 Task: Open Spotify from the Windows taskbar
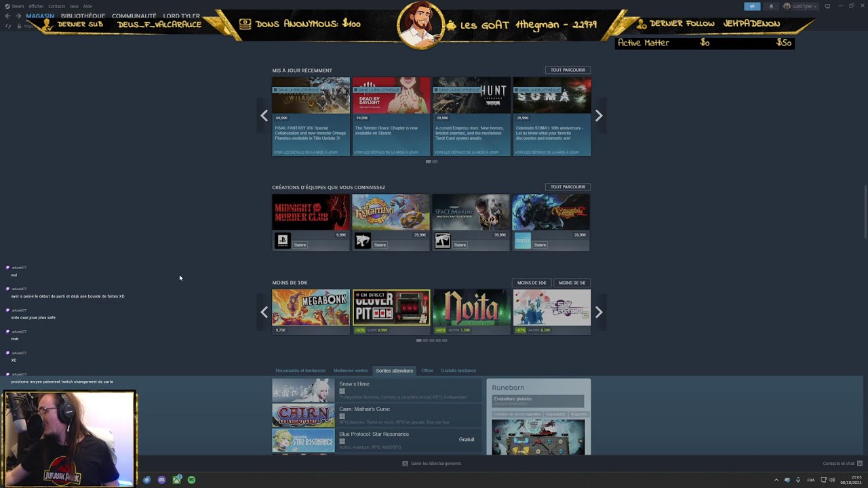[191, 480]
